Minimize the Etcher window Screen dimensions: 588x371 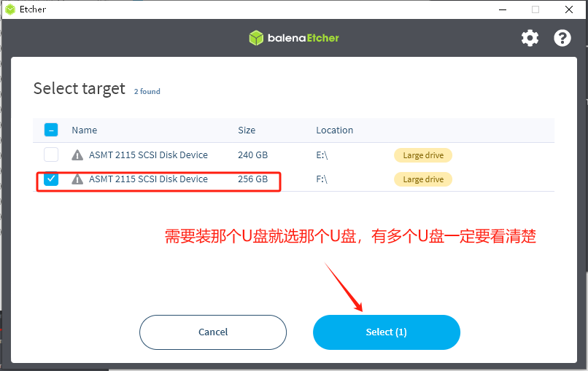click(x=503, y=9)
